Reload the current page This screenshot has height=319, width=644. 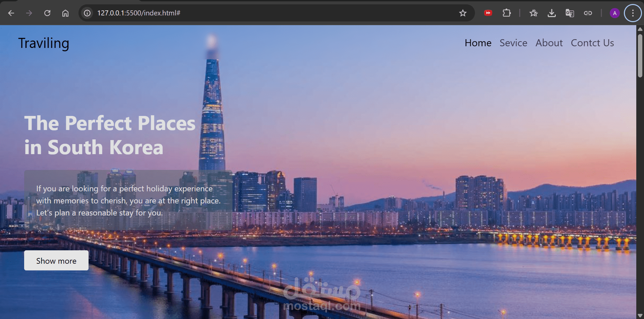pyautogui.click(x=47, y=13)
